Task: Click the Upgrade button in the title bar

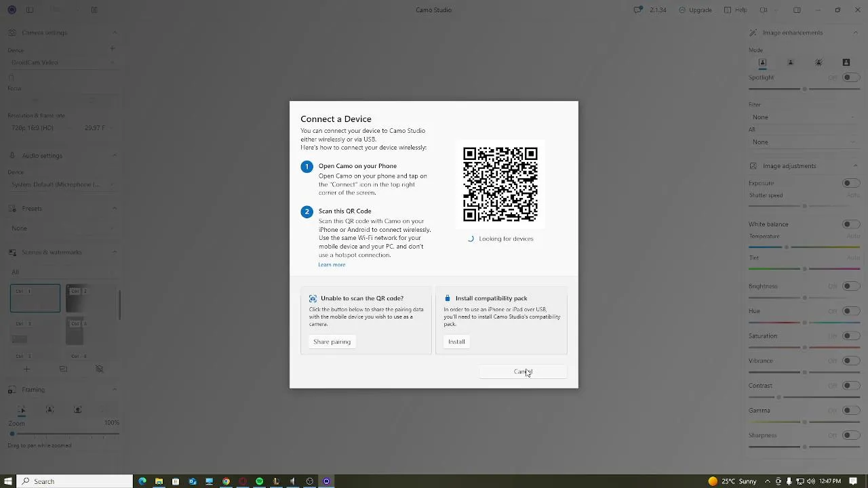Action: 696,9
